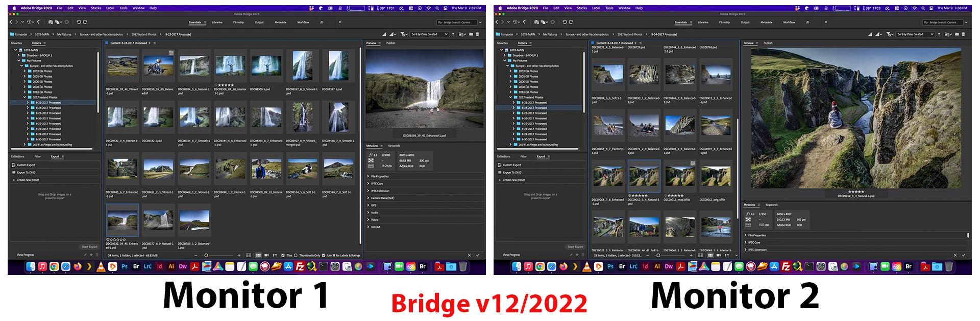Expand 2002 EU Photos folder on Monitor 1
This screenshot has width=980, height=321.
pos(24,71)
